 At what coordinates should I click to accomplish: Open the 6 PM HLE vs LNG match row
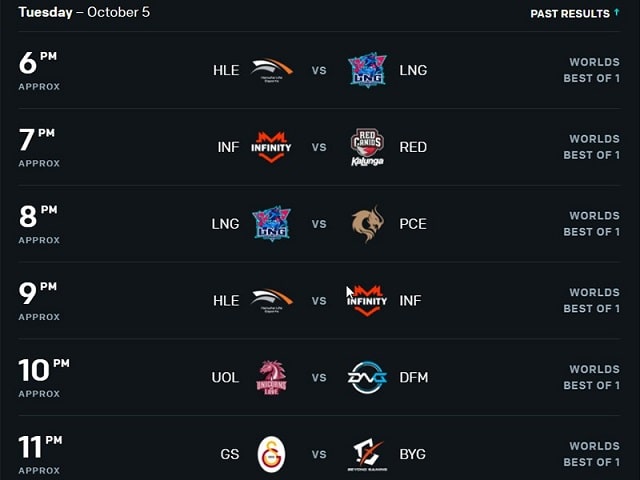[x=319, y=70]
